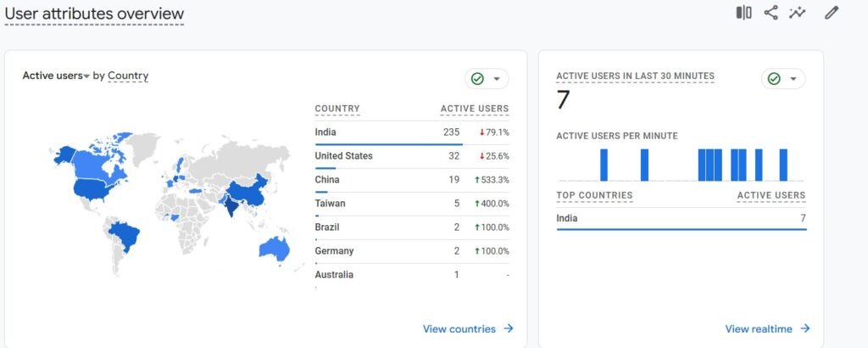This screenshot has width=868, height=348.
Task: Click the pencil customize report icon
Action: [832, 13]
